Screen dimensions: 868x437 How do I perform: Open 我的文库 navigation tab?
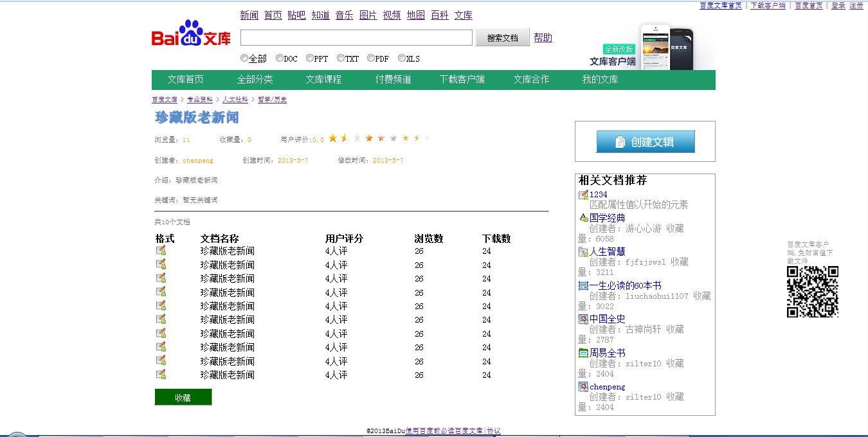coord(601,80)
